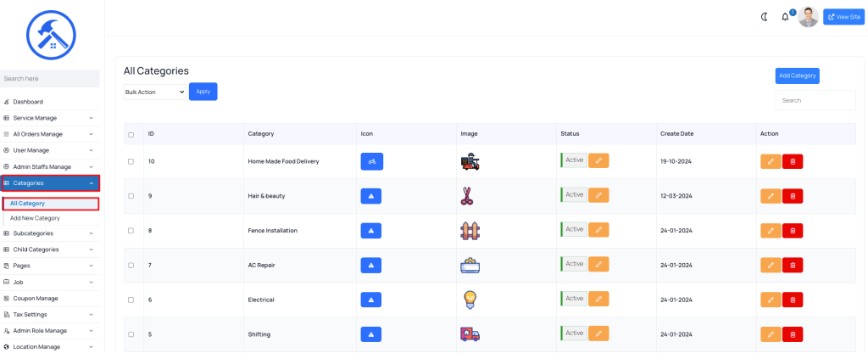Expand Job menu in sidebar
This screenshot has width=868, height=353.
click(x=50, y=282)
